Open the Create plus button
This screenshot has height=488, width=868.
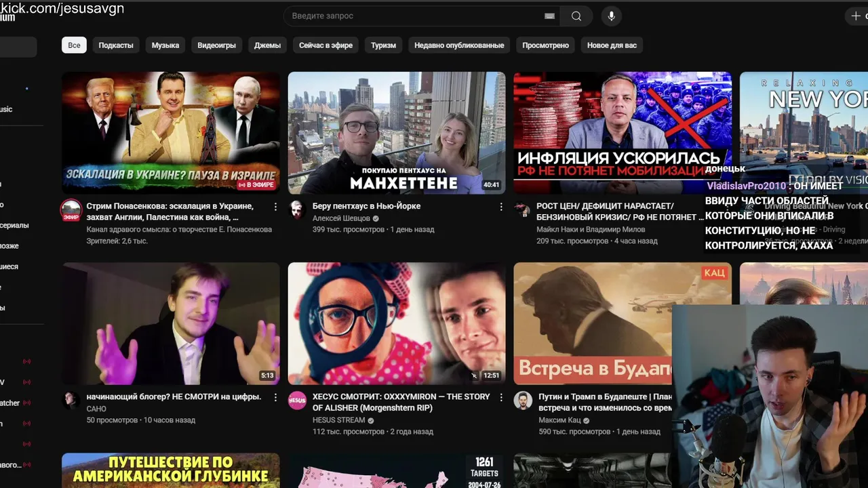(856, 16)
